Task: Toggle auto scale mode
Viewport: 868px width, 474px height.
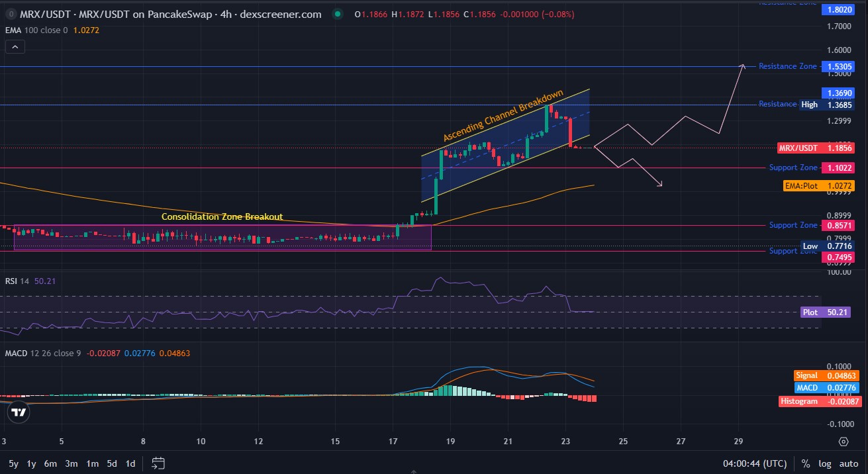Action: 849,463
